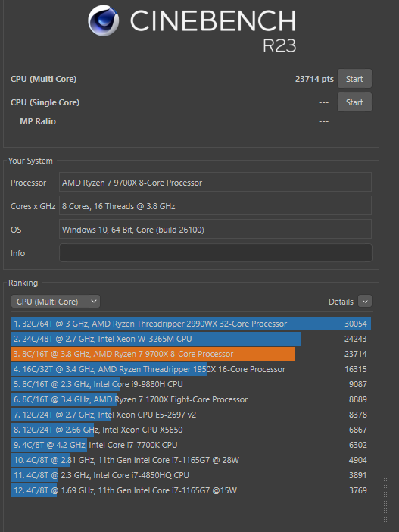This screenshot has width=399, height=532.
Task: Click the 30054 score value
Action: [x=356, y=324]
